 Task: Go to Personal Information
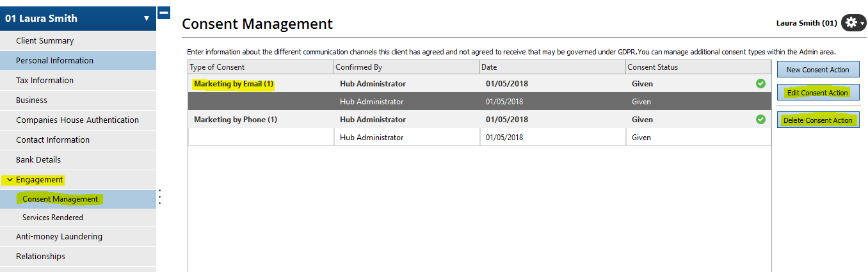54,61
